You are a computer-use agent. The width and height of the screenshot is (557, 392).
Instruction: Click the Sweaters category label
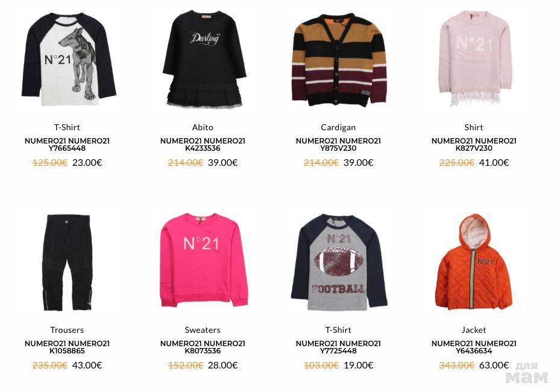click(203, 330)
